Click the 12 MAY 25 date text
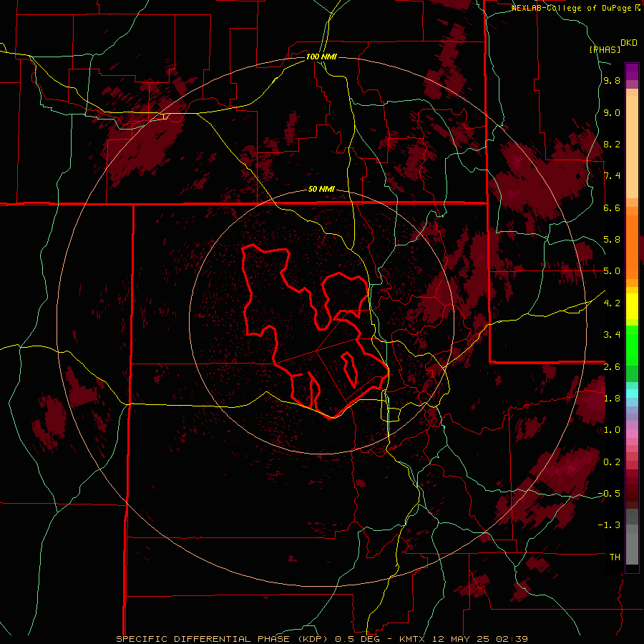This screenshot has width=644, height=644. pos(462,639)
